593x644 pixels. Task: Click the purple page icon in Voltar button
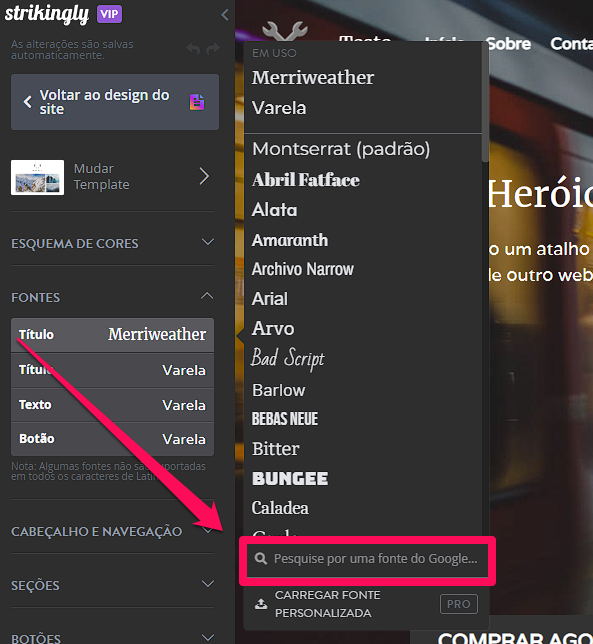click(x=197, y=102)
